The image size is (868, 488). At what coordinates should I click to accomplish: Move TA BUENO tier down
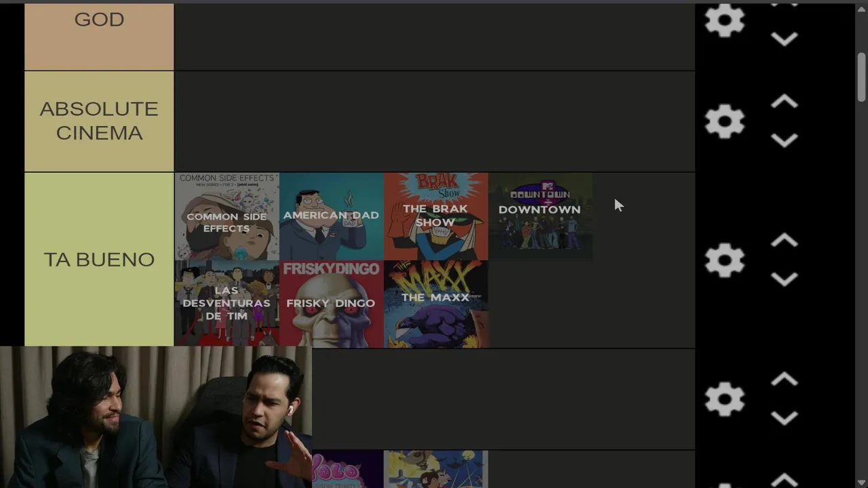point(785,279)
